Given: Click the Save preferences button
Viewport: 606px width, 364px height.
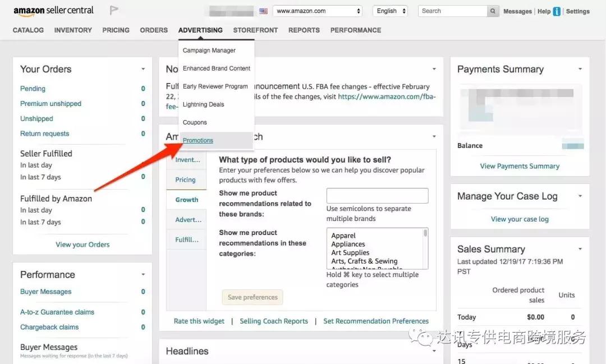Looking at the screenshot, I should 252,297.
